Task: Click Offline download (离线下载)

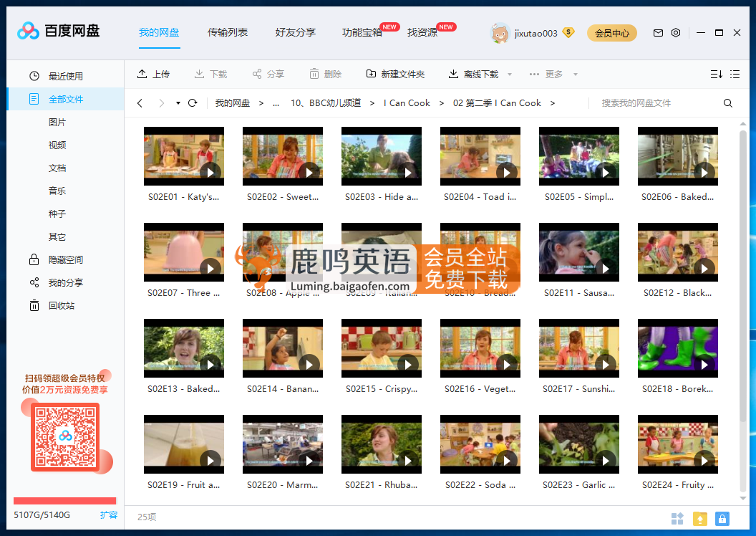Action: click(474, 75)
